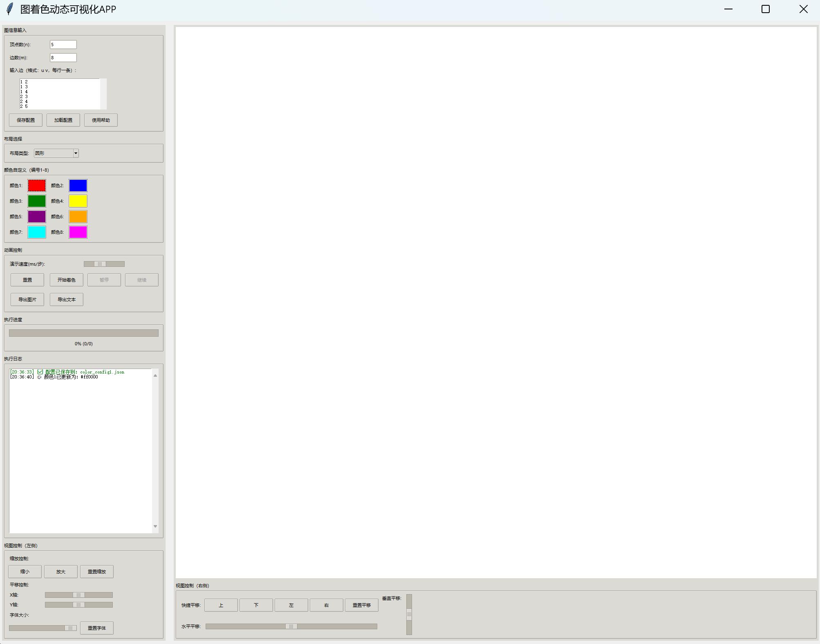Zoom in with the 放大 button
The height and width of the screenshot is (644, 820).
[x=61, y=572]
